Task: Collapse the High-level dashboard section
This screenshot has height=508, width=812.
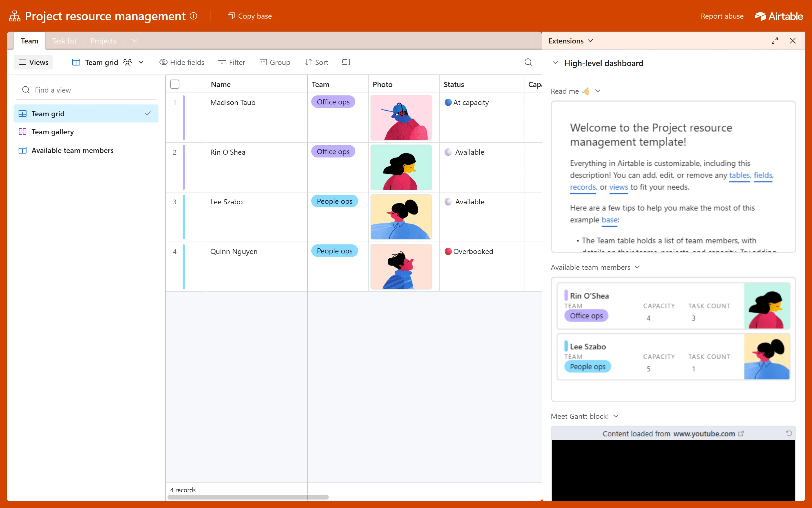Action: click(x=555, y=63)
